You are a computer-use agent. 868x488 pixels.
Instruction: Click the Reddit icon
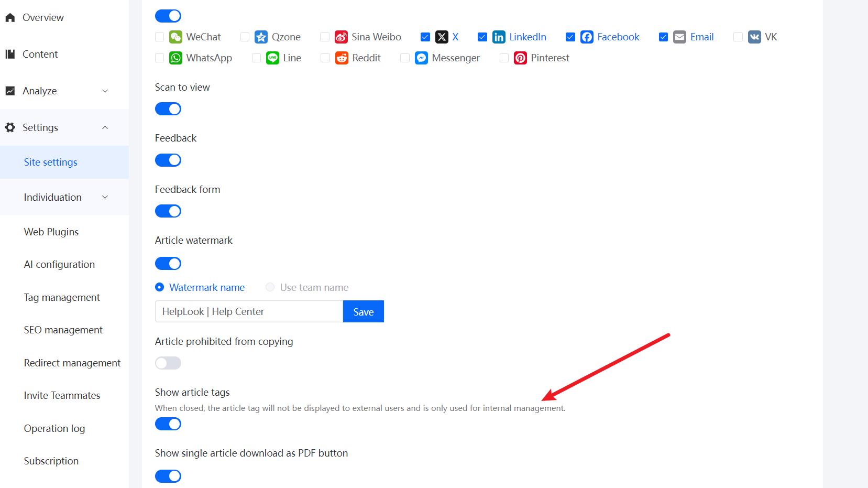coord(342,58)
